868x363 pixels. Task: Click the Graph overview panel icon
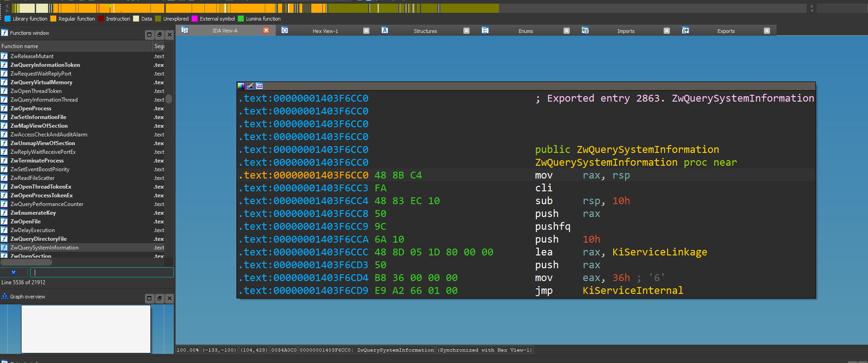pyautogui.click(x=5, y=297)
